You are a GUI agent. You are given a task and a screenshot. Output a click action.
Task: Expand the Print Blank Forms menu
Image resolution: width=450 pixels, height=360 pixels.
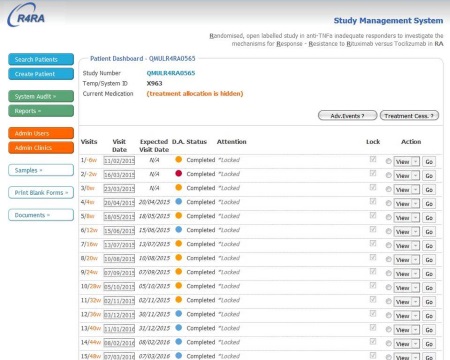(41, 193)
